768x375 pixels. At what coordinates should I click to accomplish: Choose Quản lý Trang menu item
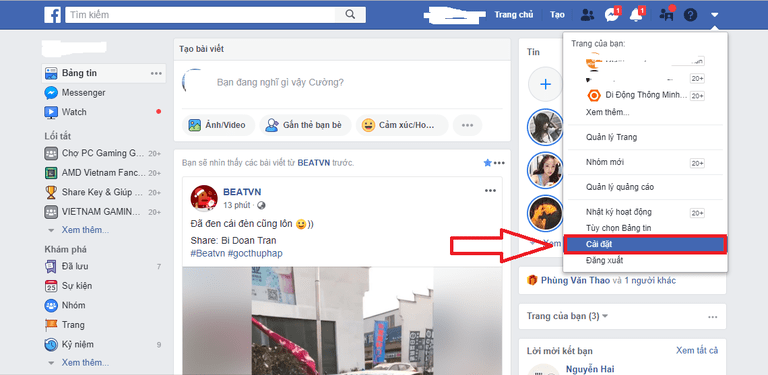611,138
